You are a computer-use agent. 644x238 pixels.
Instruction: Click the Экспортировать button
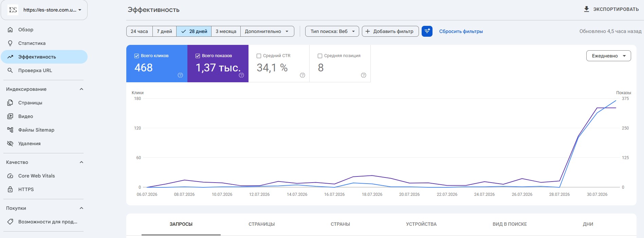coord(611,9)
